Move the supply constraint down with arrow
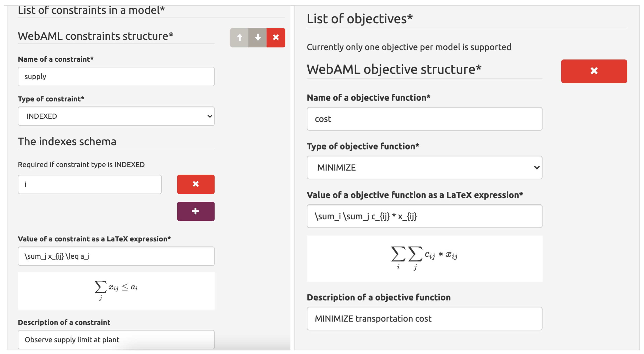 pos(258,37)
